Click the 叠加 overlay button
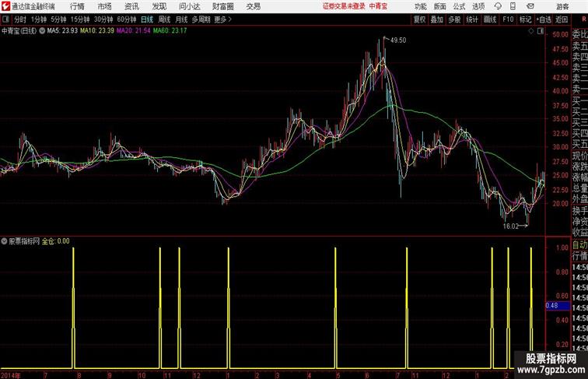 436,19
